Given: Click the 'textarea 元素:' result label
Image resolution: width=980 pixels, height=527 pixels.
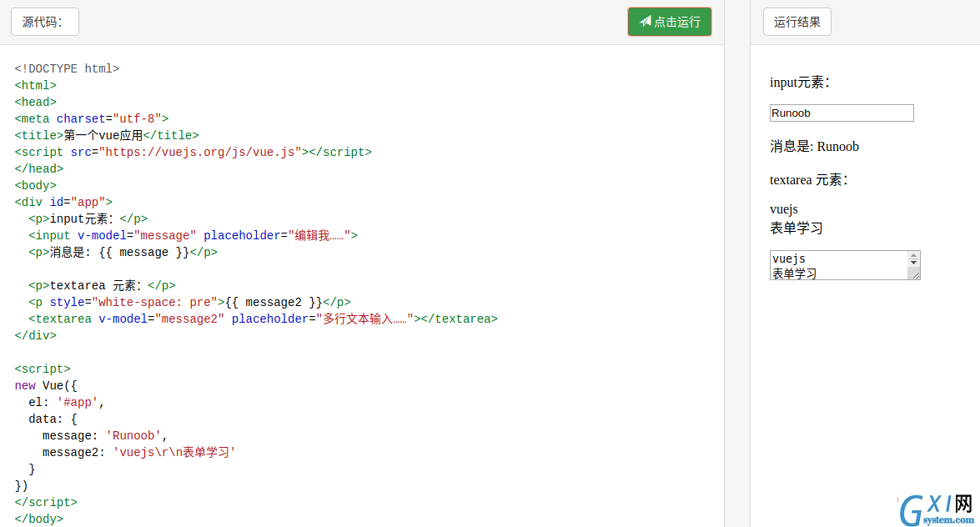Looking at the screenshot, I should point(809,180).
